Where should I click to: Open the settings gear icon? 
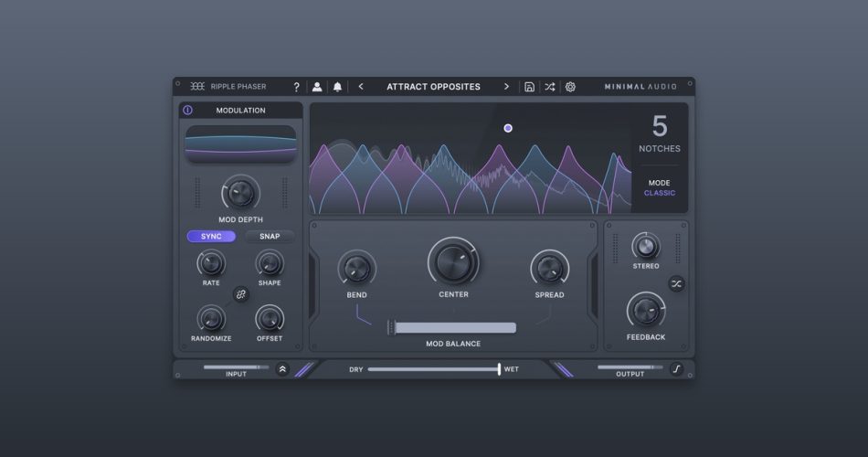click(570, 87)
